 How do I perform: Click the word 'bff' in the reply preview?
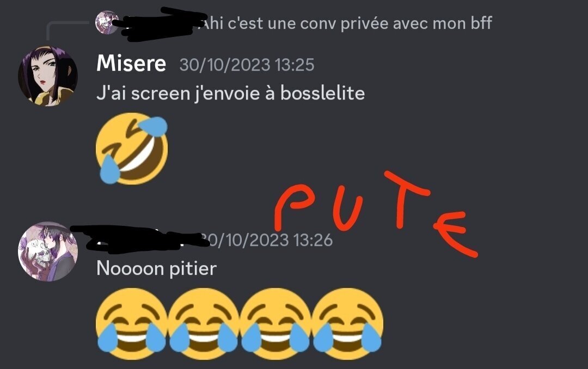click(481, 23)
